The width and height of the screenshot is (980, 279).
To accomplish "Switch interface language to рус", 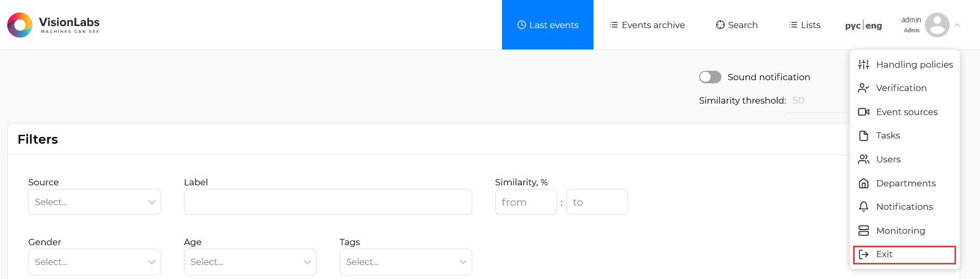I will pos(853,26).
